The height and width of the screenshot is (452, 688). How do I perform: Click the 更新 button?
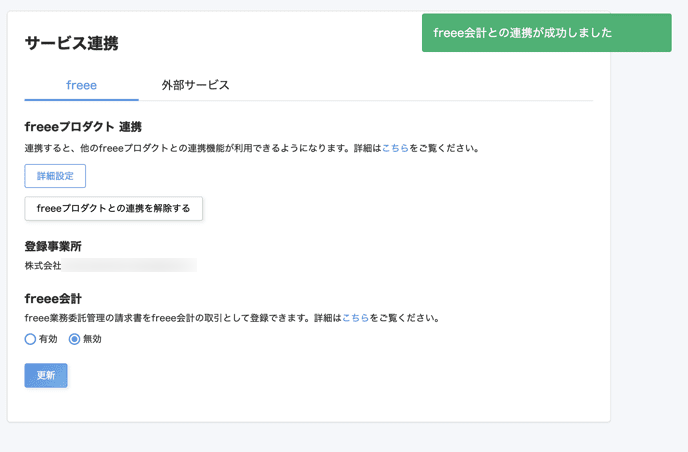point(46,375)
